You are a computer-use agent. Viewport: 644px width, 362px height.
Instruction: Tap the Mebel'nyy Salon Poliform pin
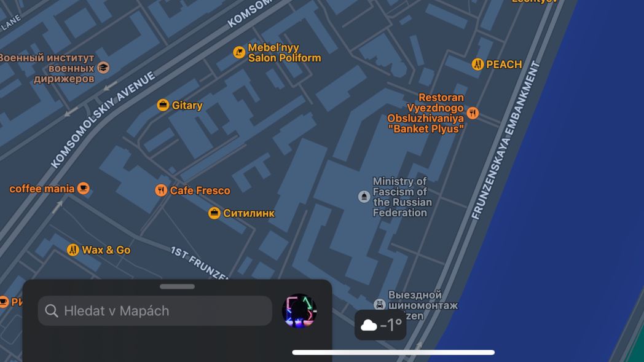(239, 52)
